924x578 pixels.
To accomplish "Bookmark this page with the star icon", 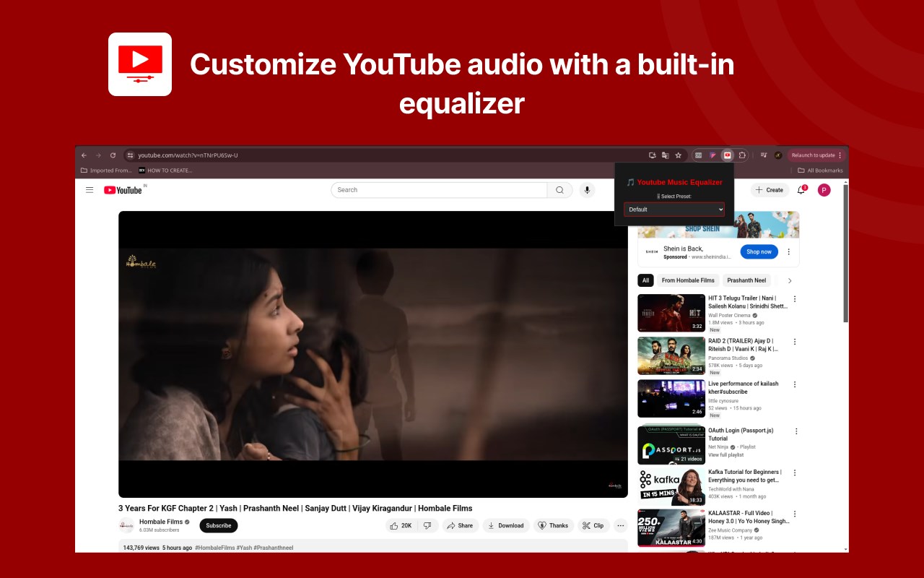I will tap(679, 155).
